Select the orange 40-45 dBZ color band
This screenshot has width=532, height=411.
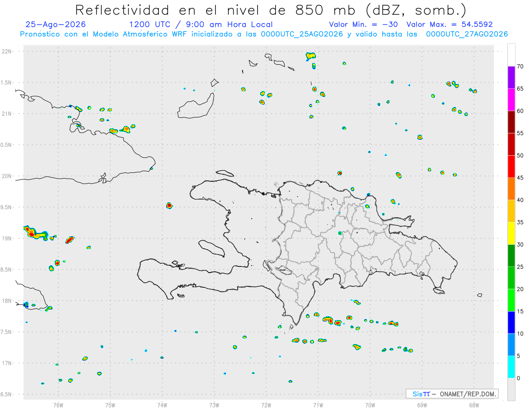[x=511, y=189]
